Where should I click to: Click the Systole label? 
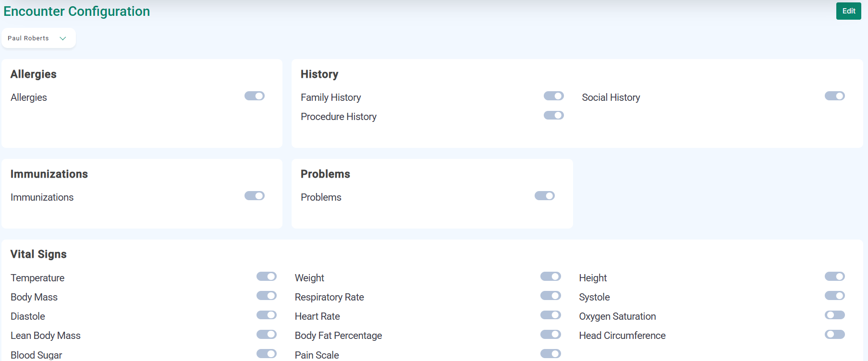[594, 297]
